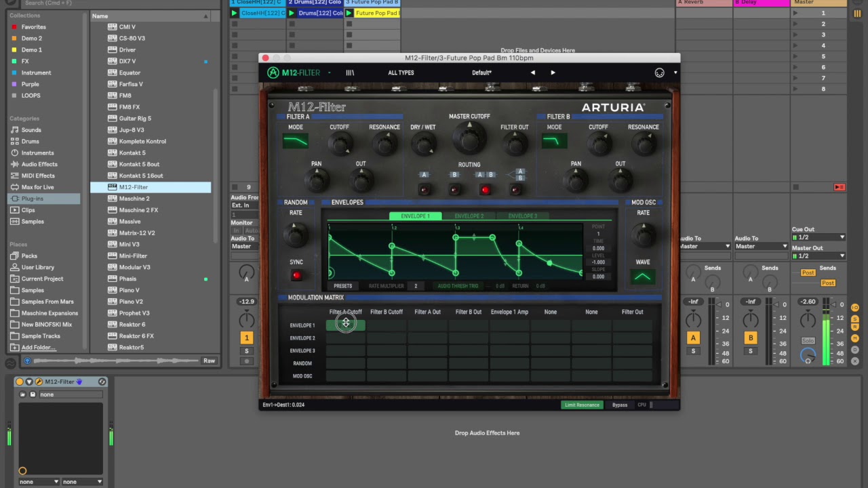868x488 pixels.
Task: Click the Rate Multiplier value field
Action: [416, 286]
